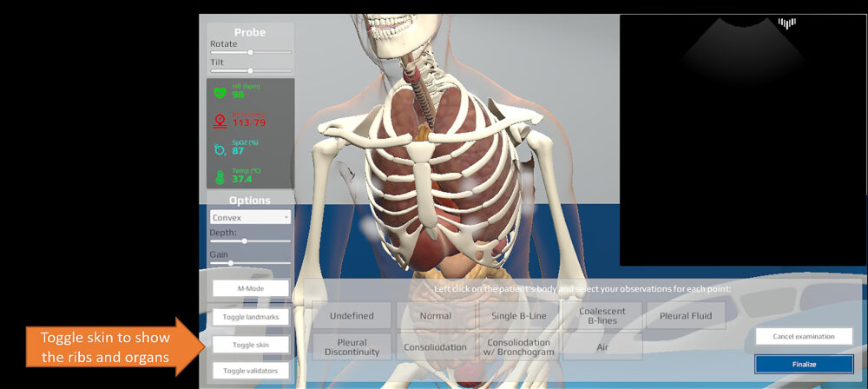Screen dimensions: 868x389
Task: Click the Gain slider track
Action: 251,262
